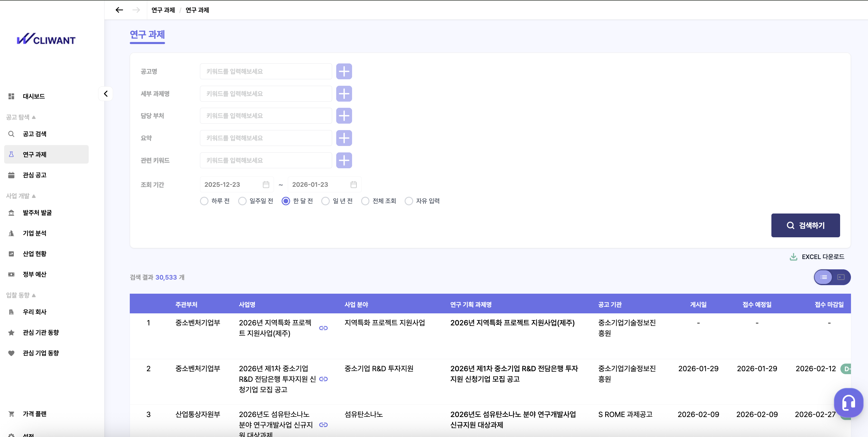The width and height of the screenshot is (868, 437).
Task: Click the floating headset support icon
Action: click(848, 403)
